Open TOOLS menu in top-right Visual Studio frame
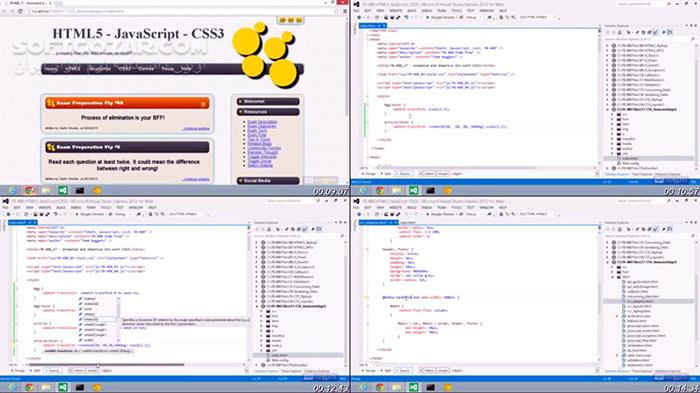Viewport: 700px width, 393px height. pyautogui.click(x=457, y=11)
